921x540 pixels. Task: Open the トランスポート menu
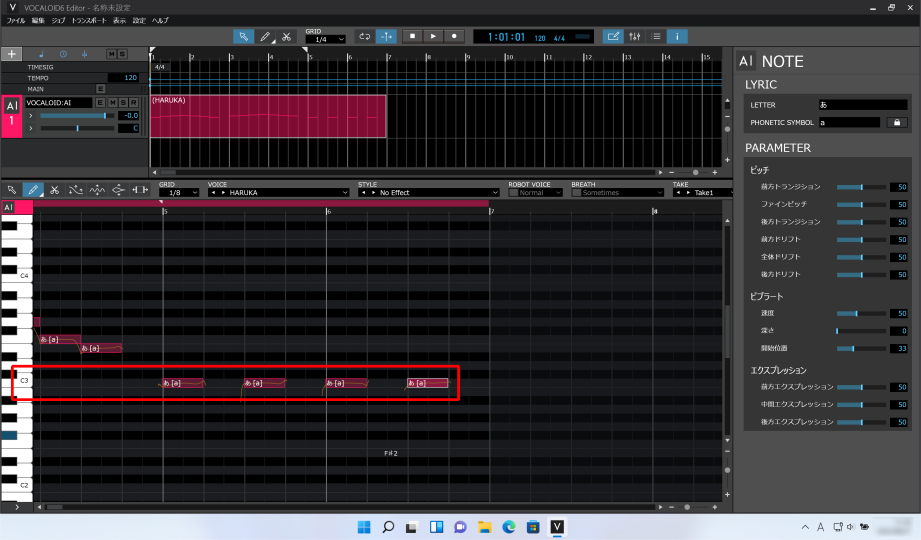[x=89, y=21]
